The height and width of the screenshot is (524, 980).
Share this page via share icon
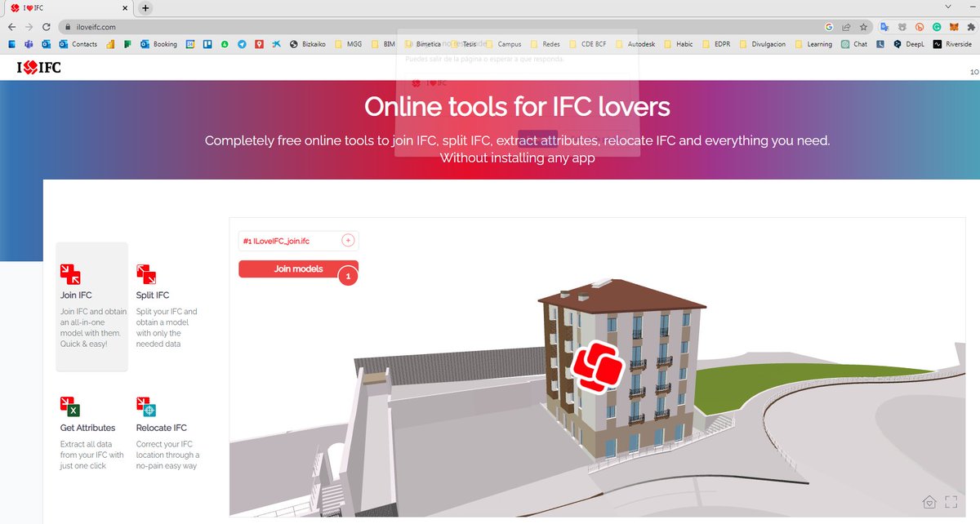[847, 27]
